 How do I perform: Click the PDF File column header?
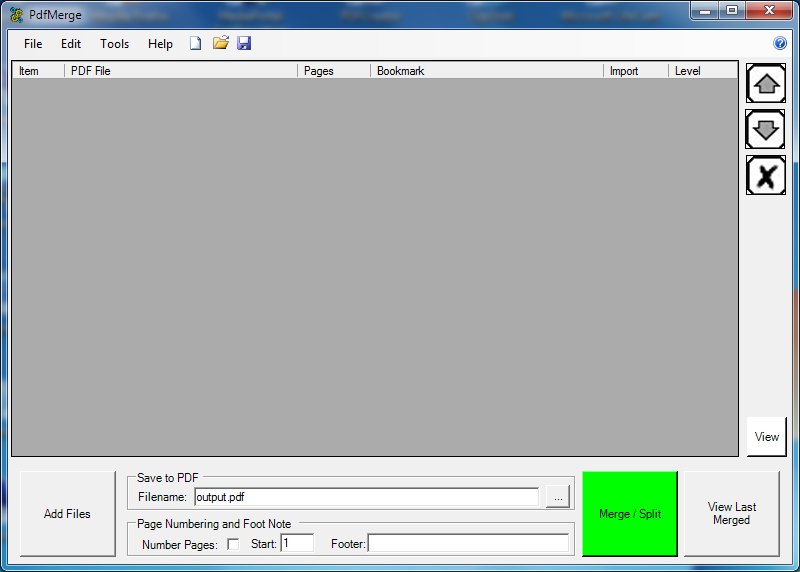[x=180, y=71]
